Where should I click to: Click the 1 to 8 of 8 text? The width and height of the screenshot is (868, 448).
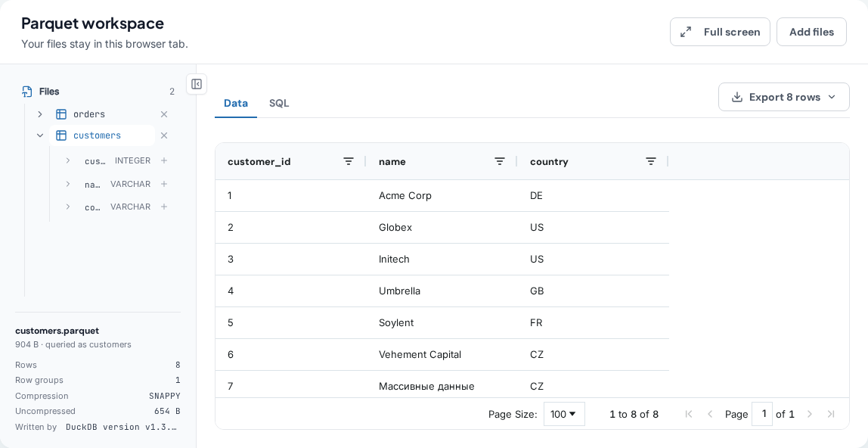pos(634,414)
